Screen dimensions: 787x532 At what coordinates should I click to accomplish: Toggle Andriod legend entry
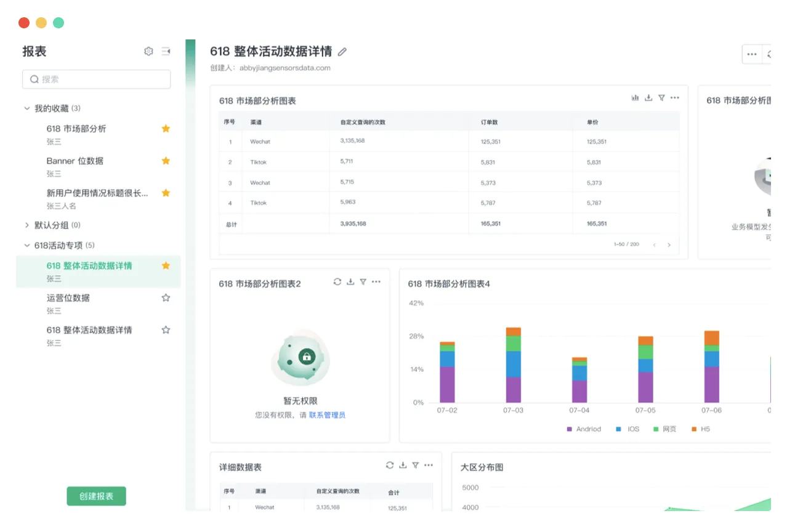click(x=584, y=429)
